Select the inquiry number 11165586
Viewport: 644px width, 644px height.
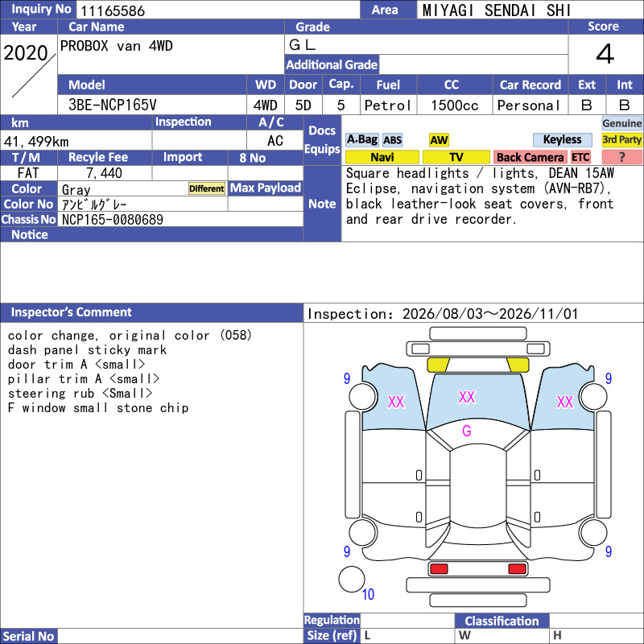(x=113, y=10)
